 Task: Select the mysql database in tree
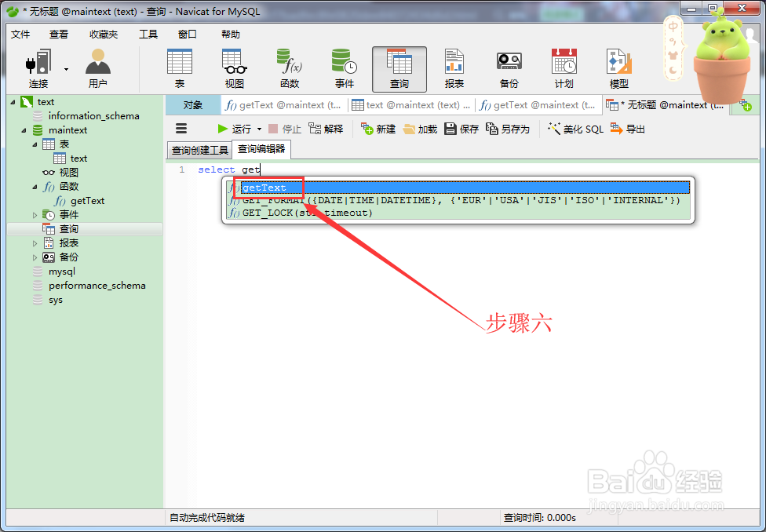pos(61,271)
